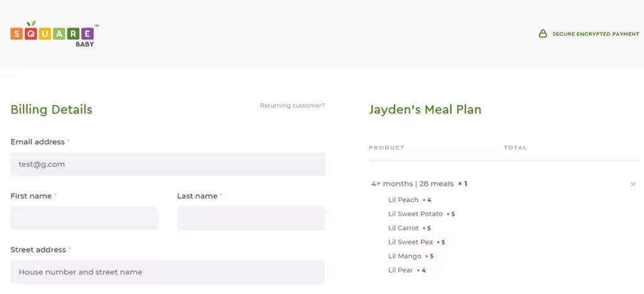Image resolution: width=644 pixels, height=294 pixels.
Task: Click the Secure Encrypted Payment text
Action: (596, 34)
